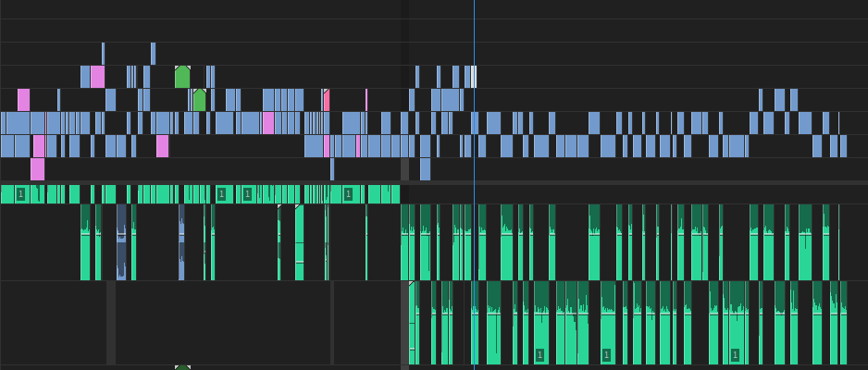
Task: Select the lone pink clip on the lowest video track
Action: 38,169
